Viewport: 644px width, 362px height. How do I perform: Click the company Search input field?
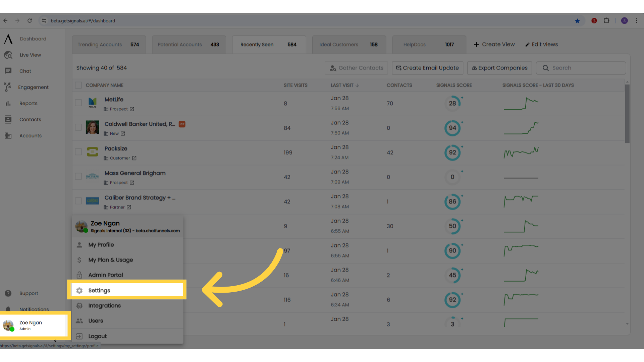pos(581,68)
